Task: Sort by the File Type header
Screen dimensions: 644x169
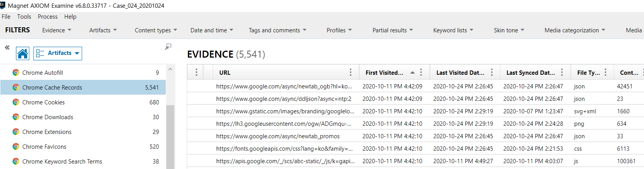Action: click(588, 72)
